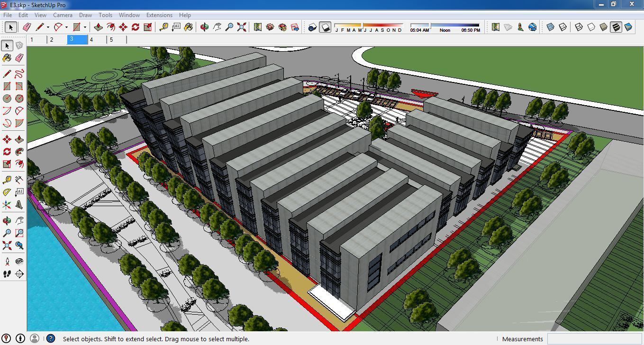
Task: Select the Rotate tool in top toolbar
Action: click(135, 27)
